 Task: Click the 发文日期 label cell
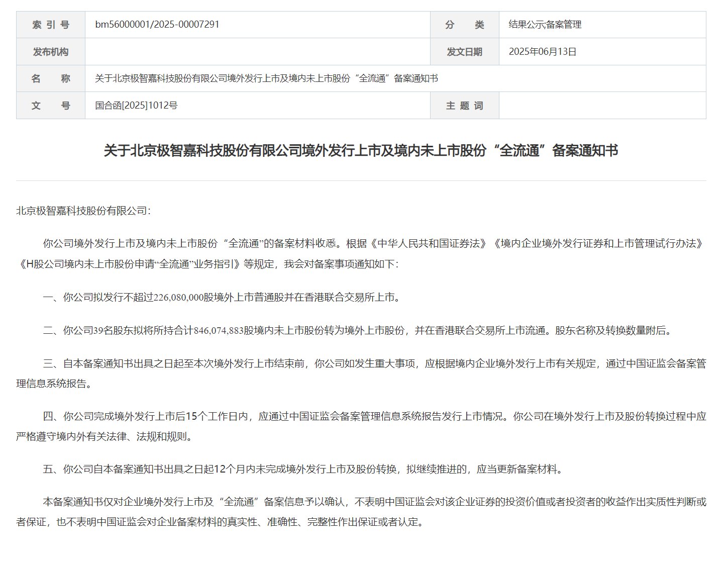click(x=465, y=52)
